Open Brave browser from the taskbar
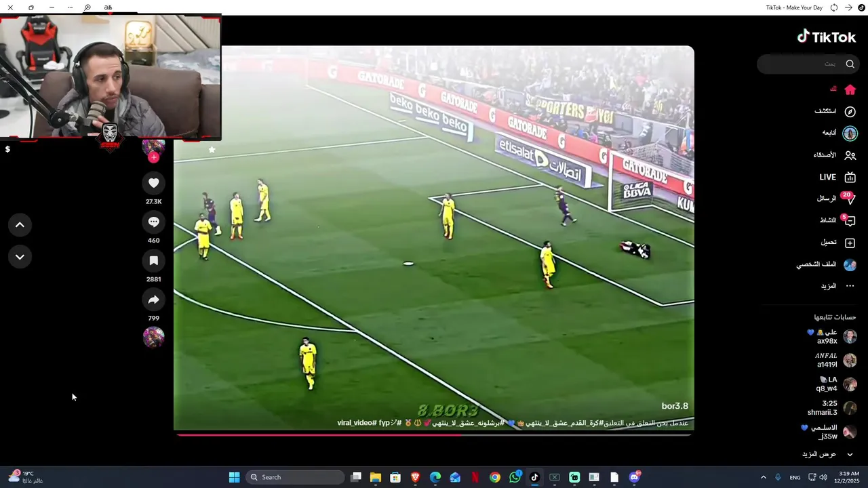This screenshot has height=488, width=868. click(415, 477)
